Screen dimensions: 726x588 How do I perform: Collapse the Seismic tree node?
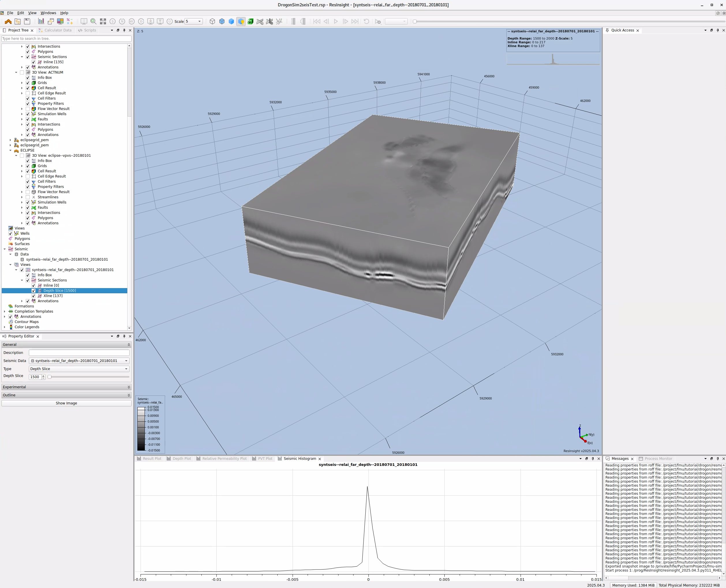[5, 249]
